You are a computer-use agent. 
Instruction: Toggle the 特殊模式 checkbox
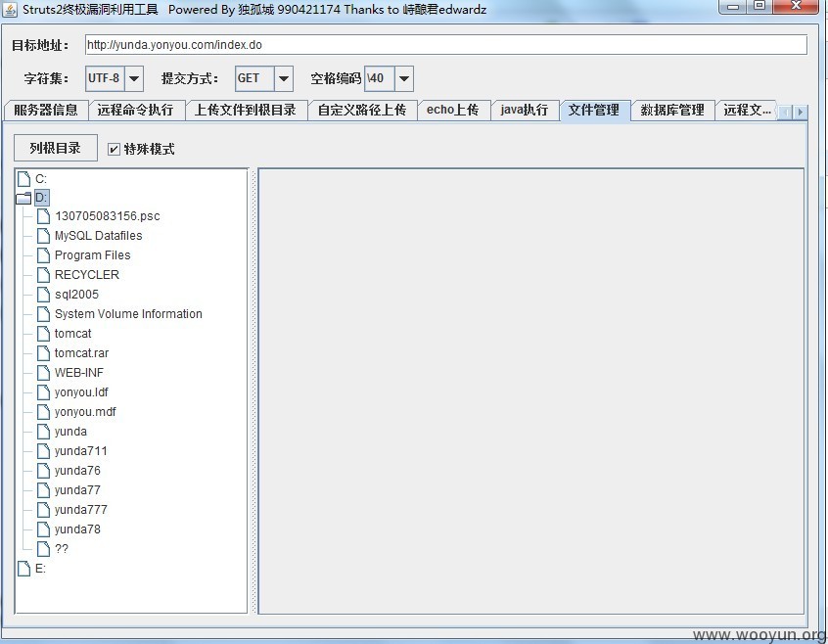pyautogui.click(x=114, y=150)
